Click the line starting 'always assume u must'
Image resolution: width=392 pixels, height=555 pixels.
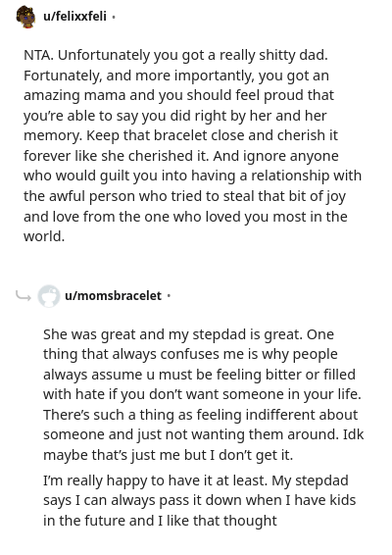tap(199, 375)
